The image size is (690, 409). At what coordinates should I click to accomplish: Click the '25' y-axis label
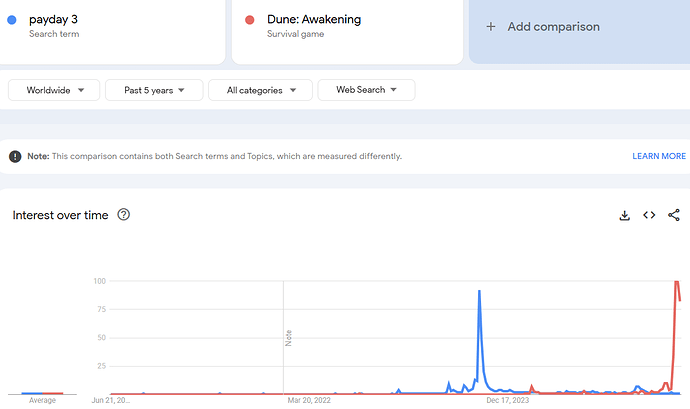[102, 366]
